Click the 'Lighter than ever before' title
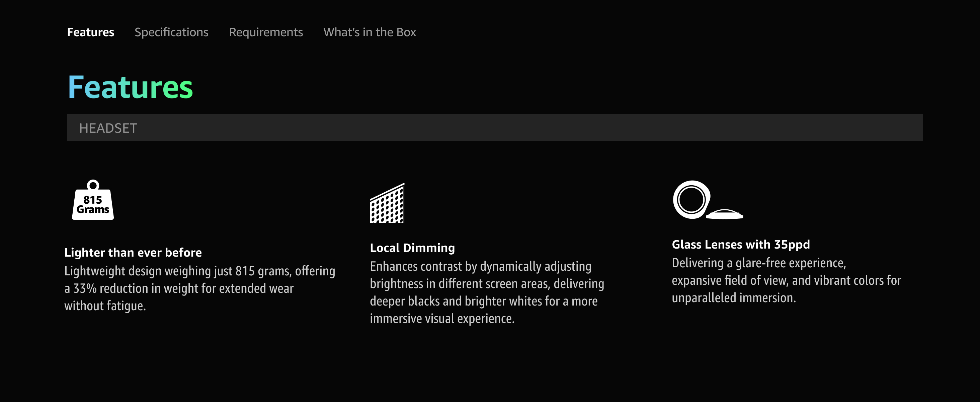 click(133, 252)
